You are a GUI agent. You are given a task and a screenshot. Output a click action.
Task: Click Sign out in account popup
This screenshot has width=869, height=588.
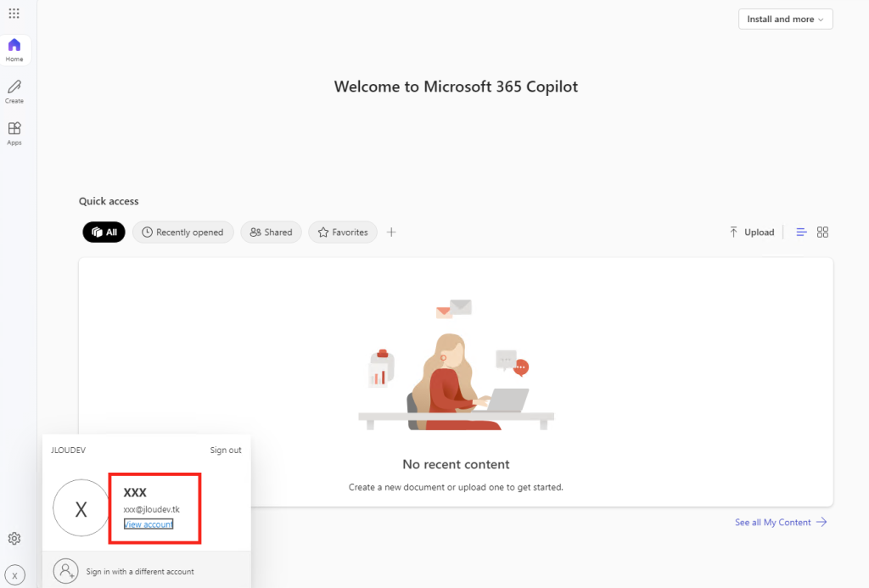click(x=226, y=450)
